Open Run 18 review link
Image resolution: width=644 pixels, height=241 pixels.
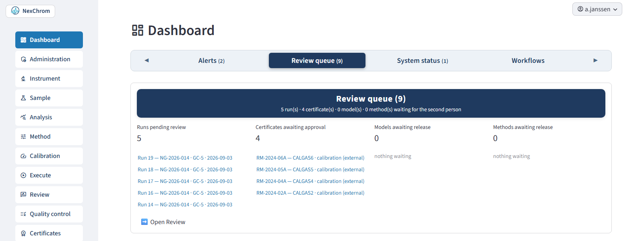point(185,170)
